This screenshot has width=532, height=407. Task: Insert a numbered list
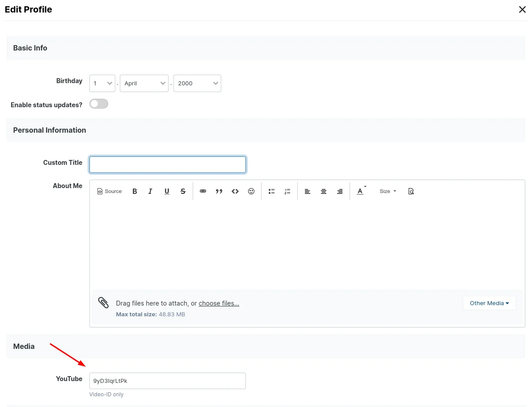[x=287, y=191]
